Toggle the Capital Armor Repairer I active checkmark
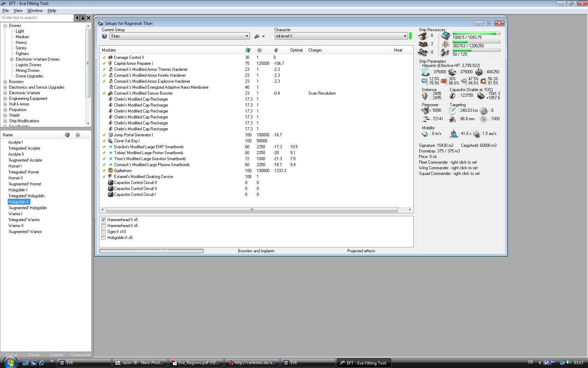The height and width of the screenshot is (368, 588). [104, 63]
